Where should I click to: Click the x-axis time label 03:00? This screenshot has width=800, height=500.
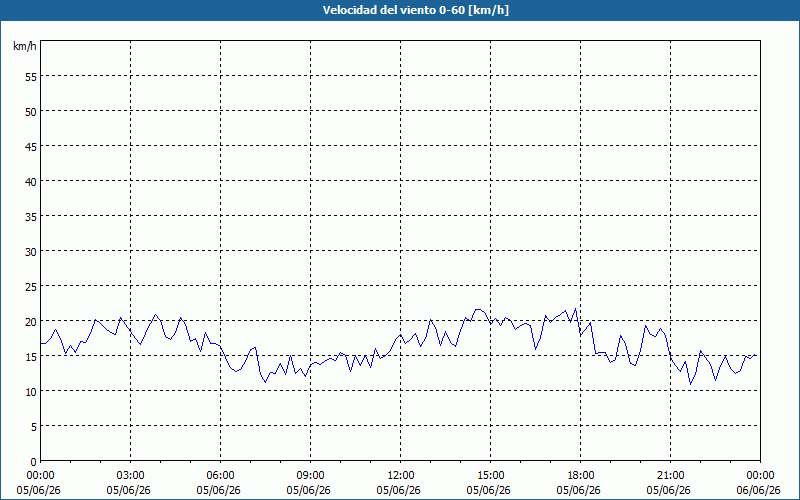pyautogui.click(x=131, y=476)
